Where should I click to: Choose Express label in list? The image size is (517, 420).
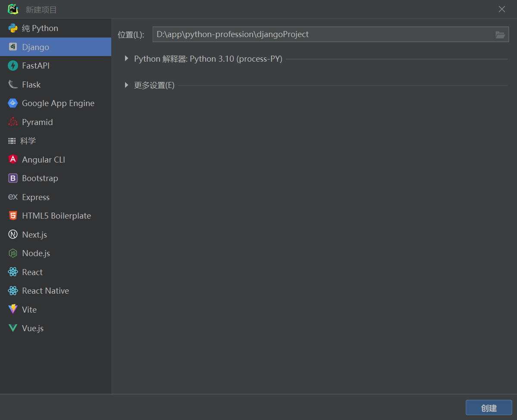tap(36, 197)
